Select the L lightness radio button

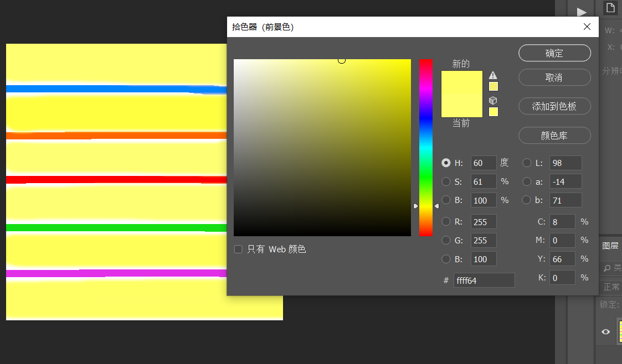pos(527,163)
